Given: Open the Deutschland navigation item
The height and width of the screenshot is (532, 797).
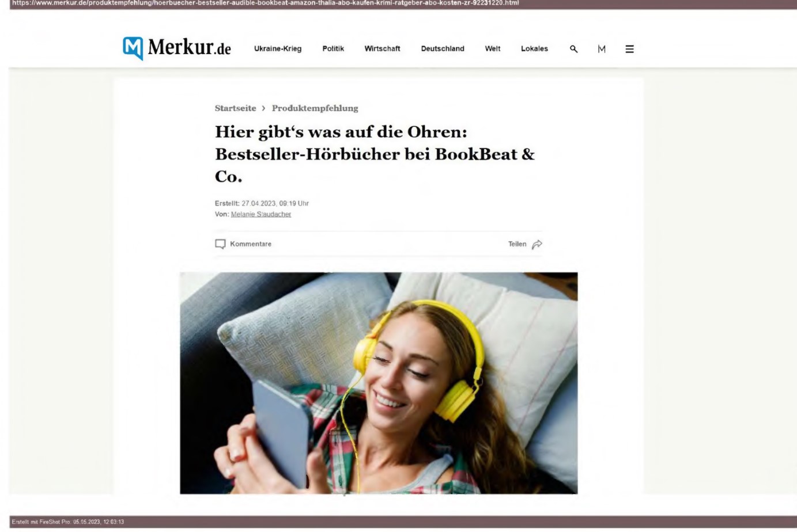Looking at the screenshot, I should point(443,49).
